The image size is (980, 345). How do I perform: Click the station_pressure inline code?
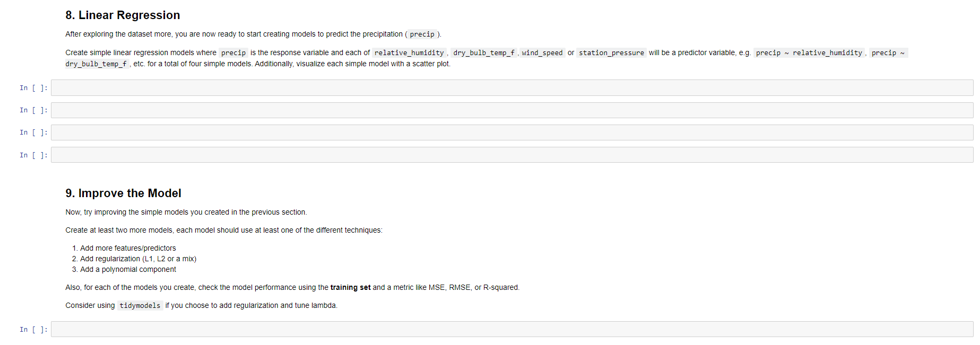click(611, 52)
